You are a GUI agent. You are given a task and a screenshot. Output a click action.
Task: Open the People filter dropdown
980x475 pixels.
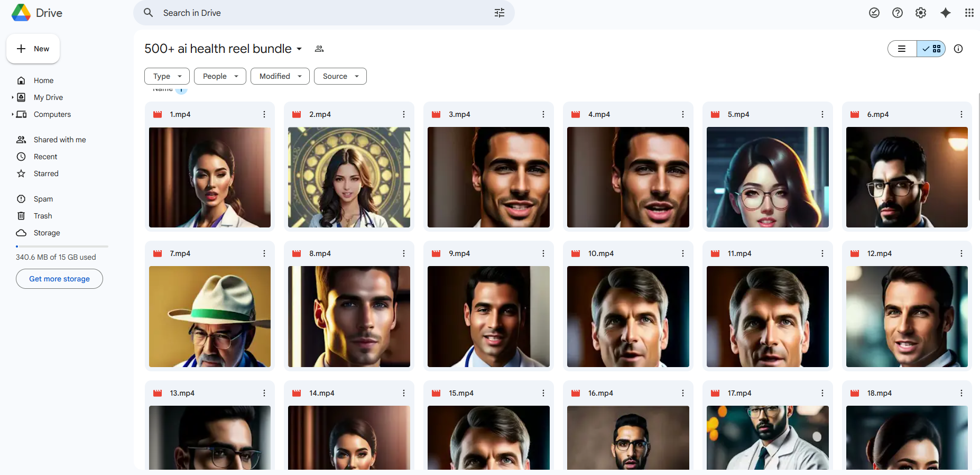coord(220,76)
